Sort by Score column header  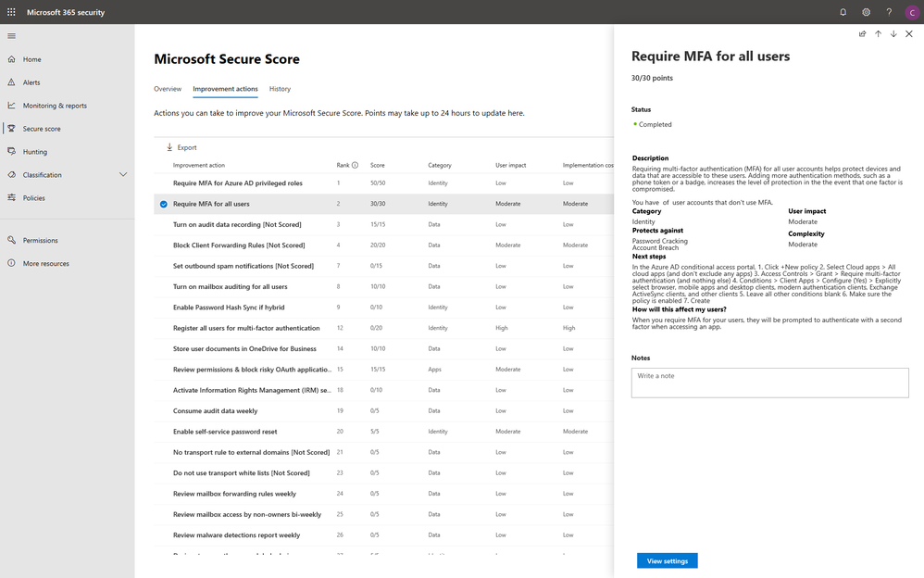coord(377,165)
